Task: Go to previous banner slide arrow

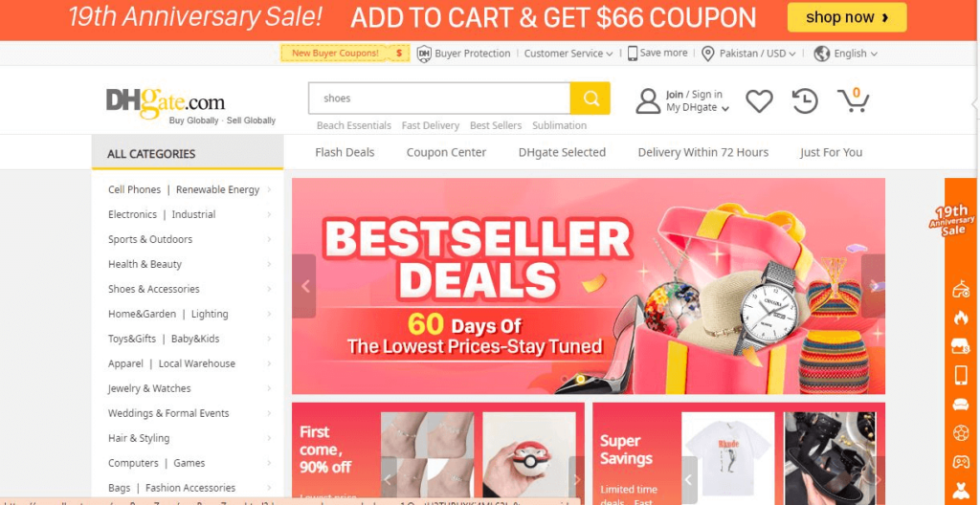Action: (304, 286)
